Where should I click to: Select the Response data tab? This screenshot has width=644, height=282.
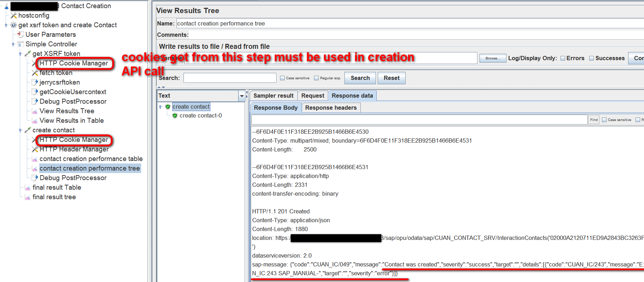(352, 96)
